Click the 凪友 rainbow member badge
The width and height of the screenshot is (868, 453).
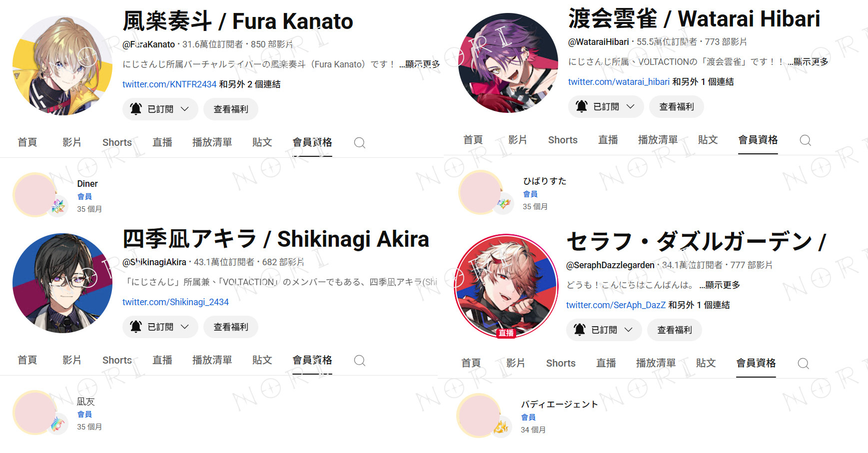[58, 424]
